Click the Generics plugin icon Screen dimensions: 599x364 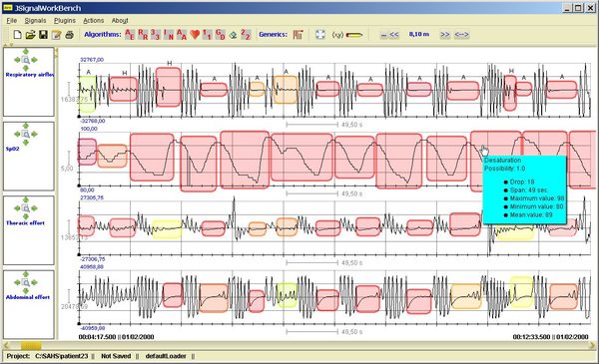tap(298, 34)
